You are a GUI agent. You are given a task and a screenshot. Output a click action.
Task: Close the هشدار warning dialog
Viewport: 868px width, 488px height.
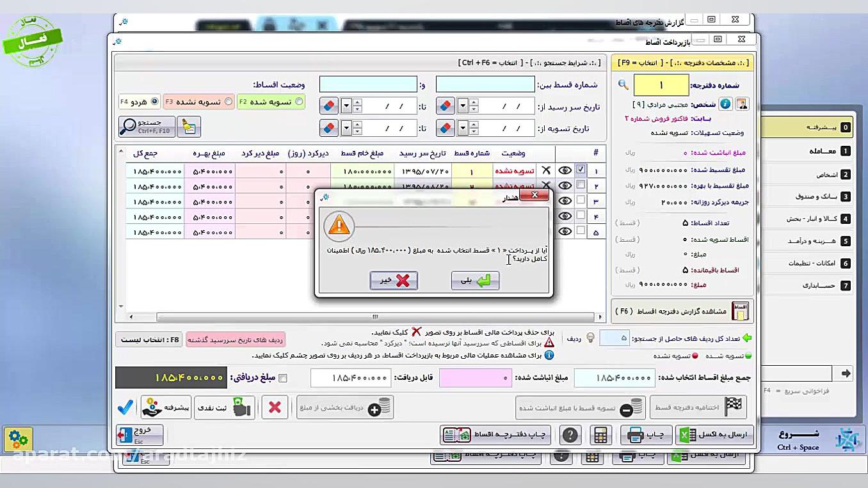coord(534,195)
